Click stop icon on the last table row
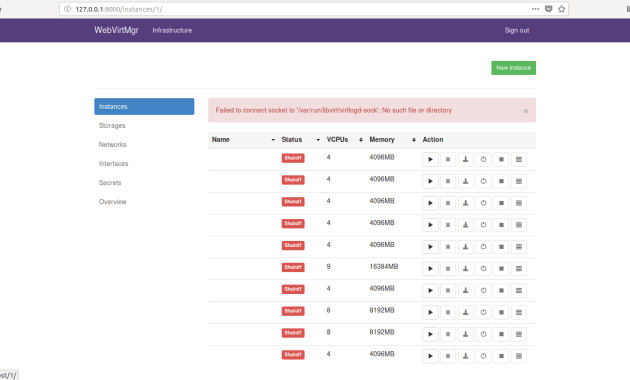The image size is (630, 380). 501,356
